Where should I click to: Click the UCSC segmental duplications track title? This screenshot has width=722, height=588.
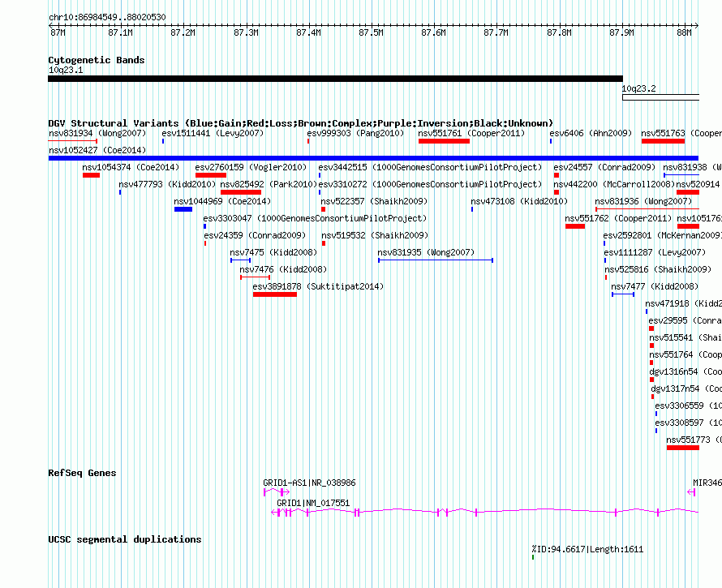click(x=125, y=539)
